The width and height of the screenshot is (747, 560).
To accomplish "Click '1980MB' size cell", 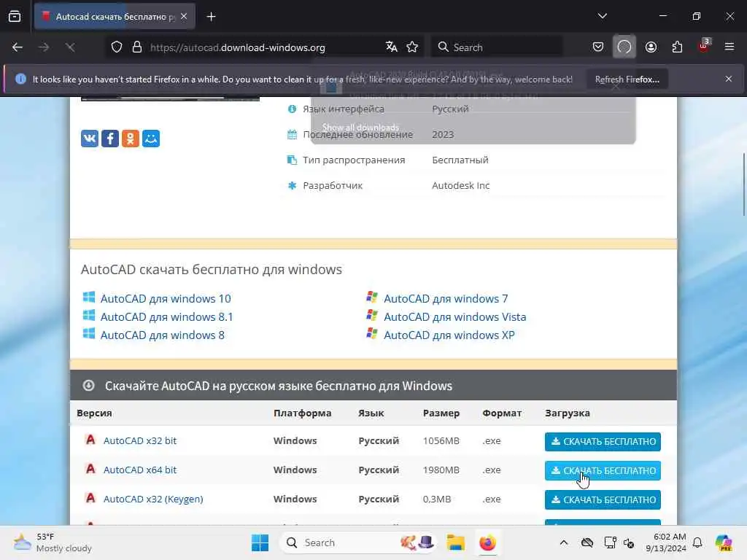I will [x=441, y=470].
